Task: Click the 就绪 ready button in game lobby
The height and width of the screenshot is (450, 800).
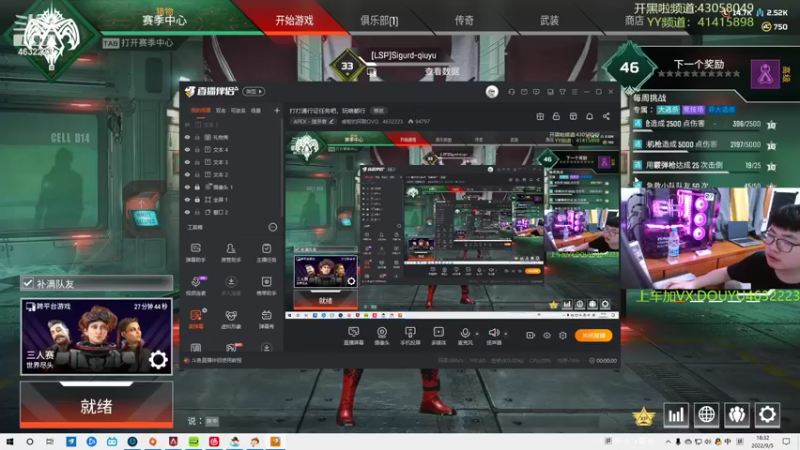Action: [x=96, y=405]
